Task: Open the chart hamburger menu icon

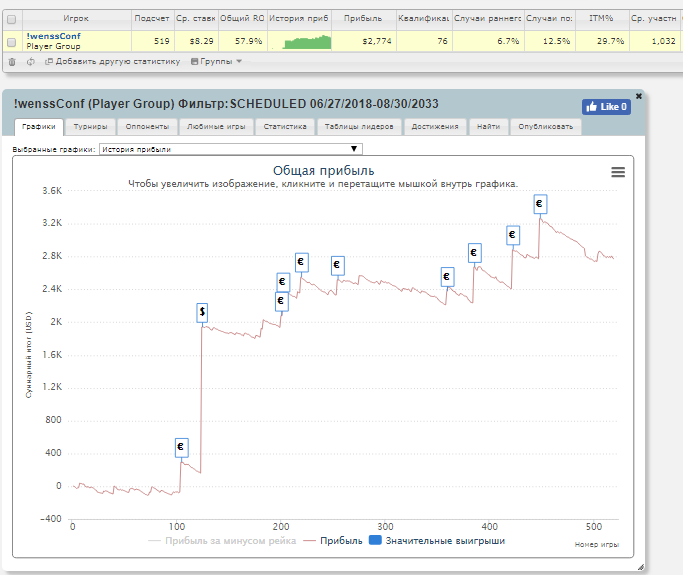Action: tap(618, 172)
